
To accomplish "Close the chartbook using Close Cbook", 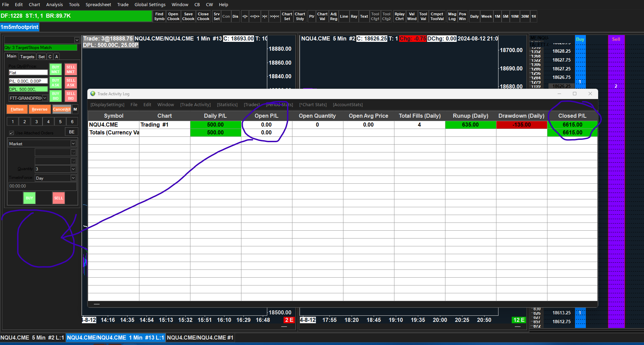I will coord(203,16).
